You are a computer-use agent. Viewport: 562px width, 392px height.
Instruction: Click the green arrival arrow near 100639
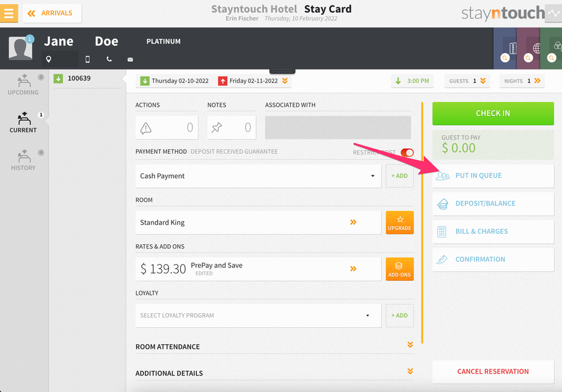pos(58,79)
